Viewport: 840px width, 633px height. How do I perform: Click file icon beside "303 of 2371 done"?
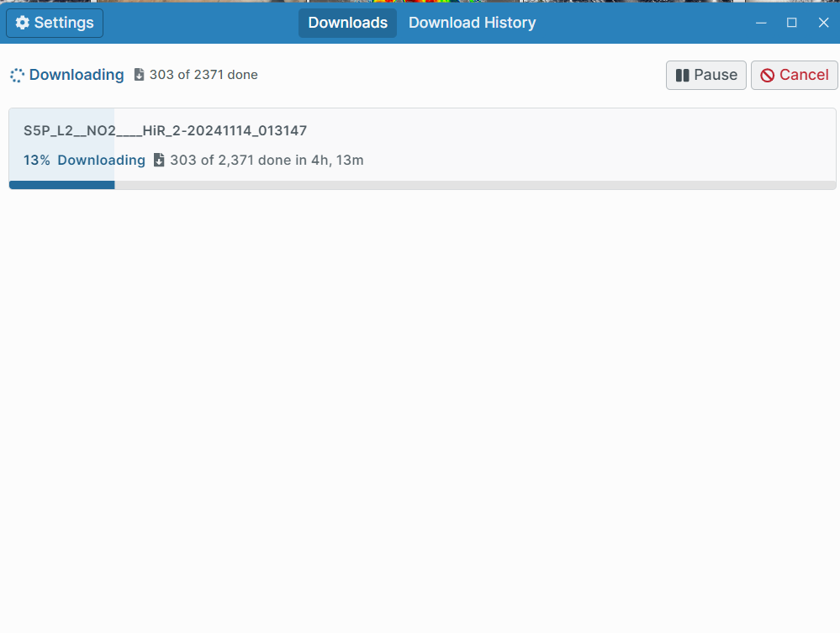pos(140,75)
